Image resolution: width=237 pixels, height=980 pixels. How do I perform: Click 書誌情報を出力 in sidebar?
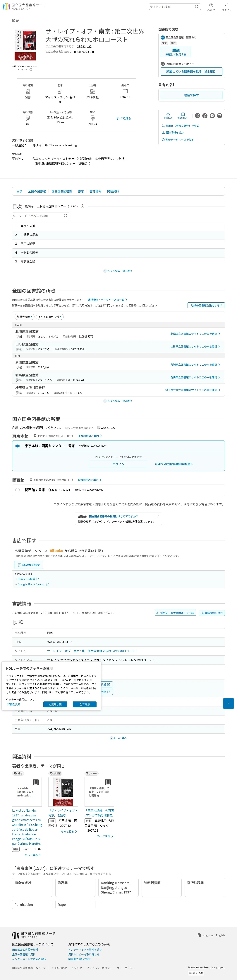(x=173, y=133)
